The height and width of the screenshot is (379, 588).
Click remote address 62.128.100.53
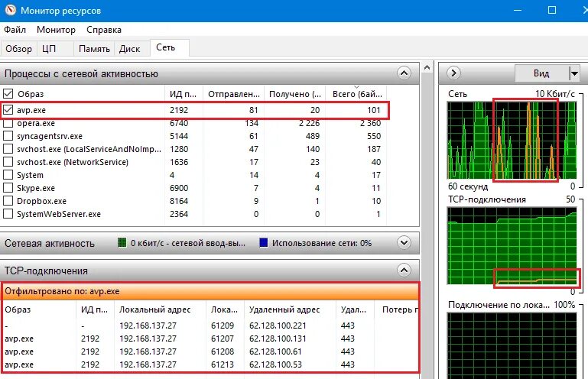point(275,364)
